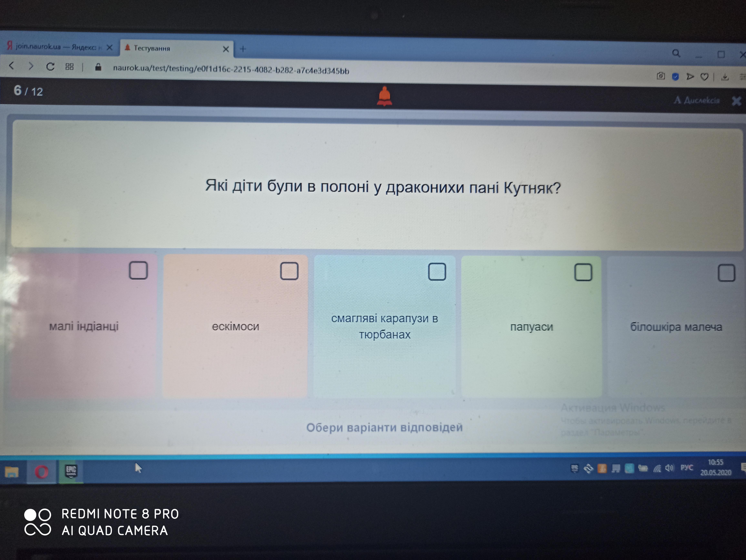
Task: Tick checkbox for 'папуаси'
Action: pyautogui.click(x=583, y=272)
